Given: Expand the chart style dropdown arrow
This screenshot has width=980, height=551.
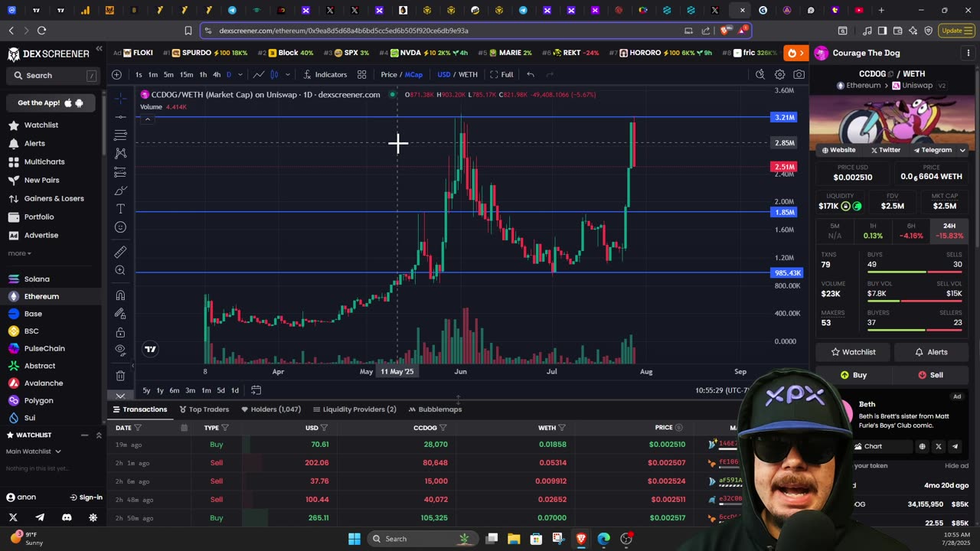Looking at the screenshot, I should tap(288, 74).
